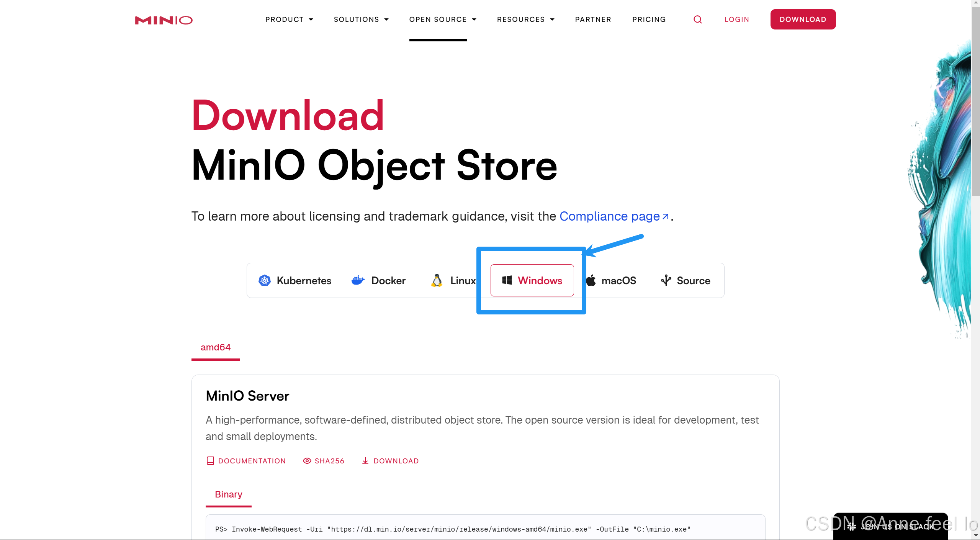The image size is (980, 540).
Task: Click the red DOWNLOAD button
Action: (x=802, y=19)
